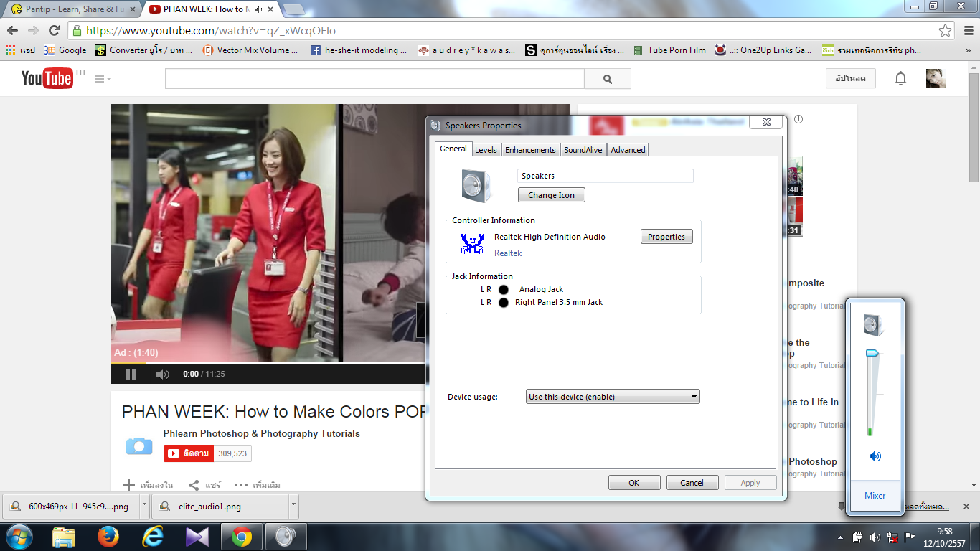Image resolution: width=980 pixels, height=551 pixels.
Task: Open File Explorer from taskbar
Action: point(64,537)
